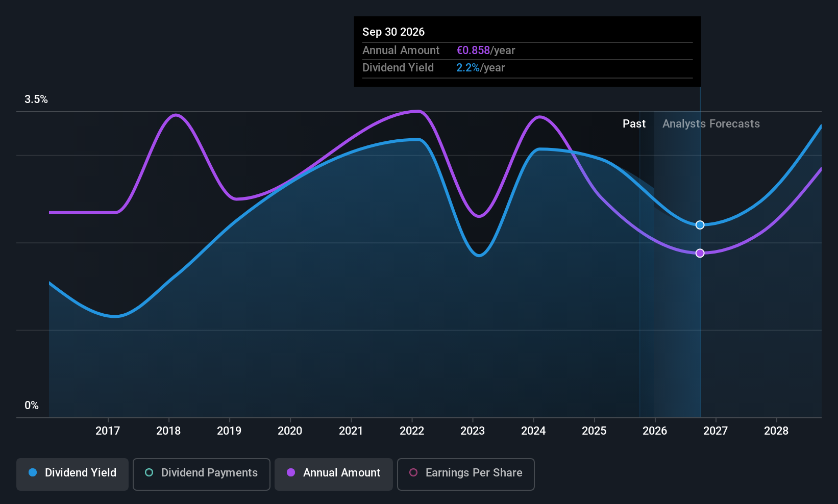Enable the Dividend Payments series
The height and width of the screenshot is (504, 838).
click(202, 474)
